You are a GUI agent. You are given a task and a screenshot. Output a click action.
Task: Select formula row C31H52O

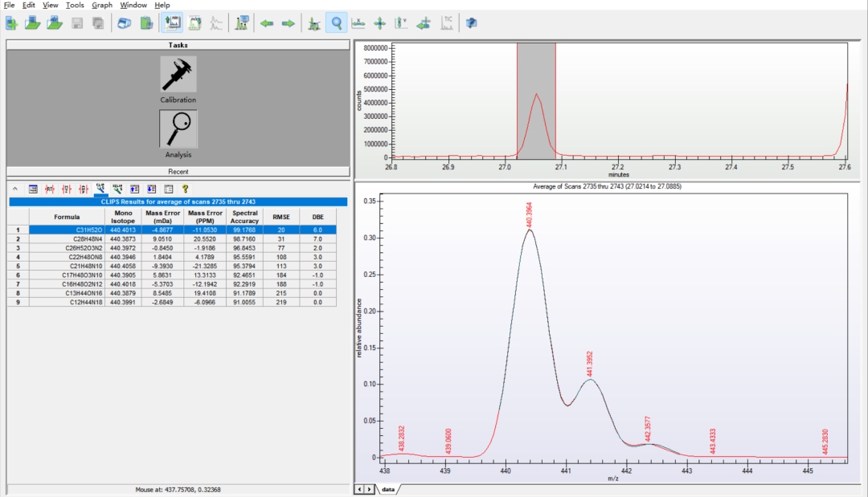click(172, 230)
